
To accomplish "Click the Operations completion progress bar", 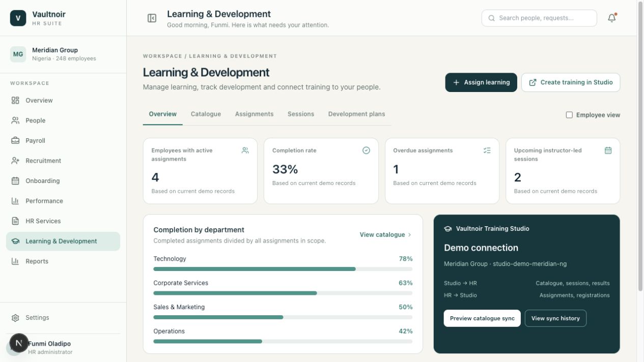I will tap(283, 342).
